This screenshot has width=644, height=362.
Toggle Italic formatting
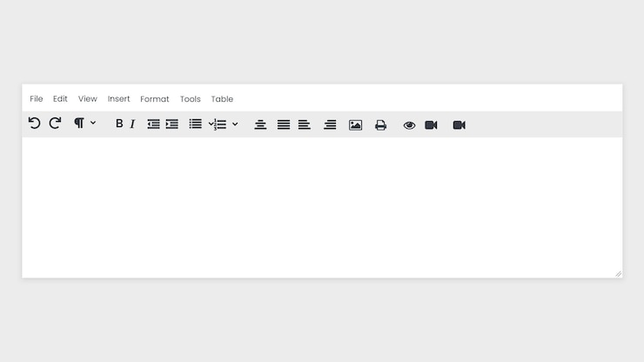tap(132, 124)
